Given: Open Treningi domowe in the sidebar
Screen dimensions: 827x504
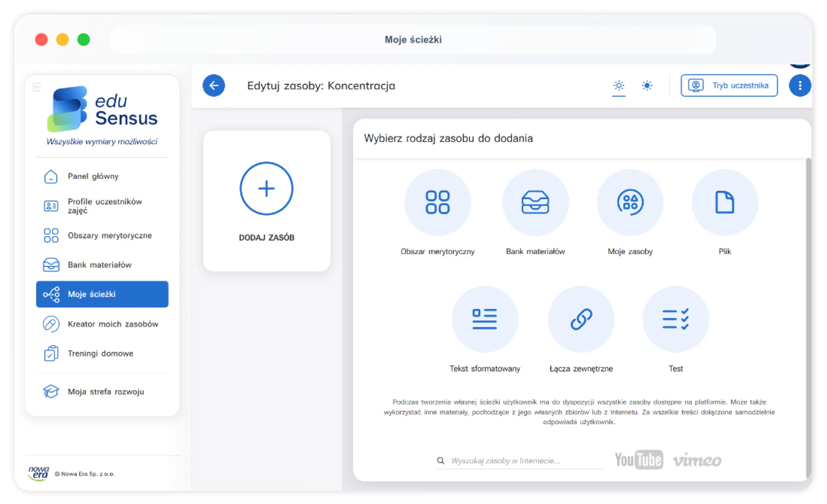Looking at the screenshot, I should (x=102, y=353).
